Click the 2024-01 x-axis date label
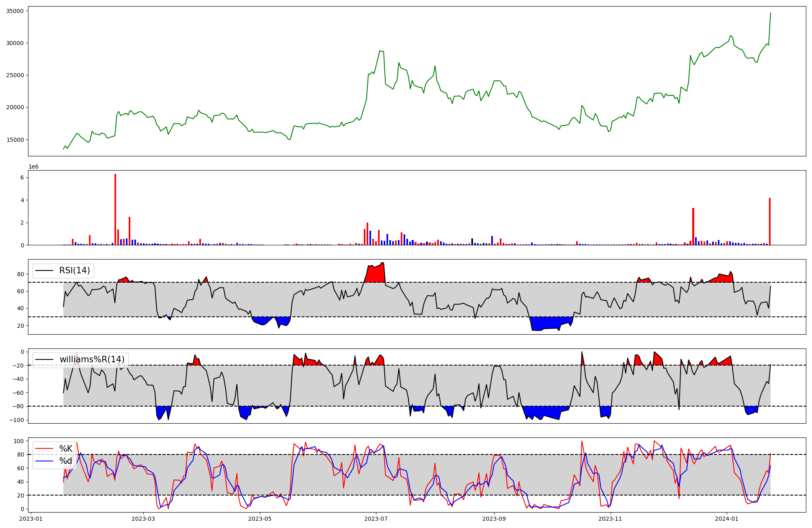The width and height of the screenshot is (812, 528). [x=726, y=519]
